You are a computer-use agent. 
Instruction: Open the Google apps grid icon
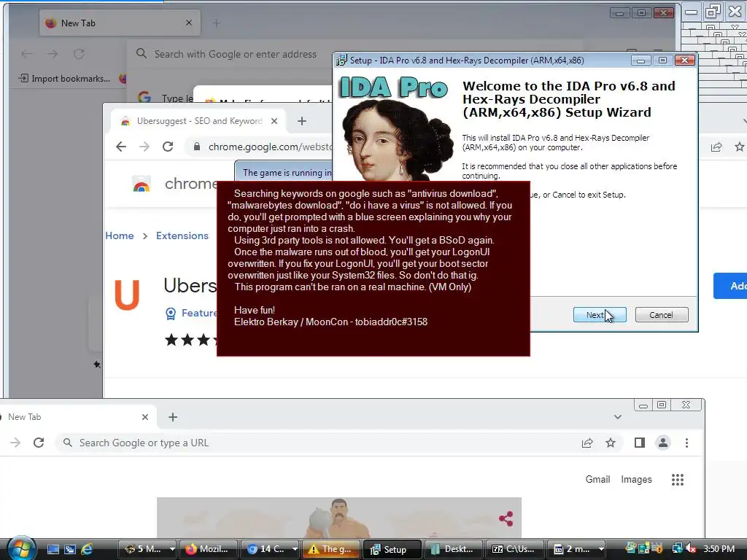pyautogui.click(x=678, y=480)
